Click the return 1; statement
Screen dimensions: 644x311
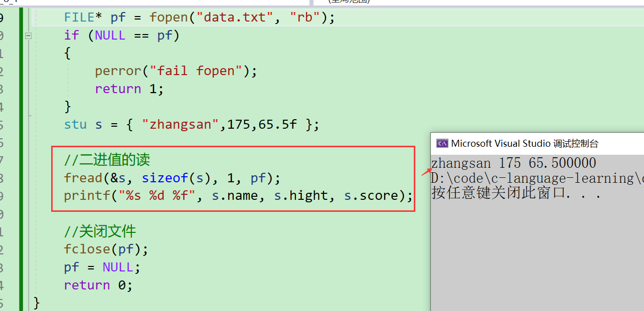[129, 89]
